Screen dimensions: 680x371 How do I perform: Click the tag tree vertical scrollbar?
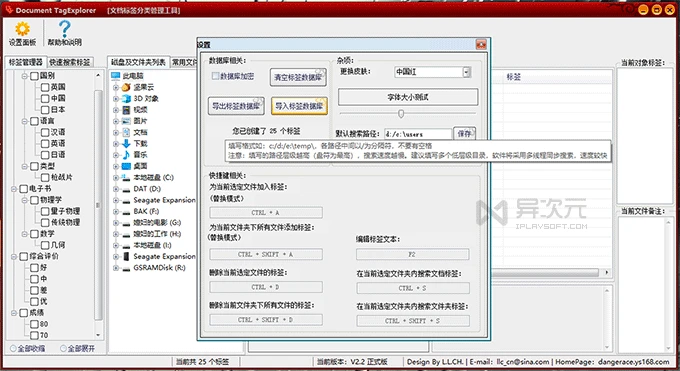pos(98,204)
